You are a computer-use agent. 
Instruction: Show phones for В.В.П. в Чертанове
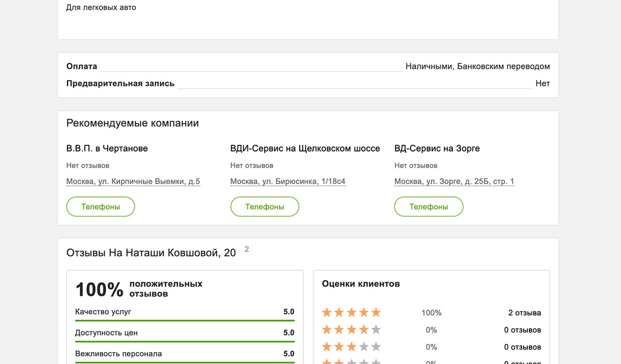[x=100, y=207]
